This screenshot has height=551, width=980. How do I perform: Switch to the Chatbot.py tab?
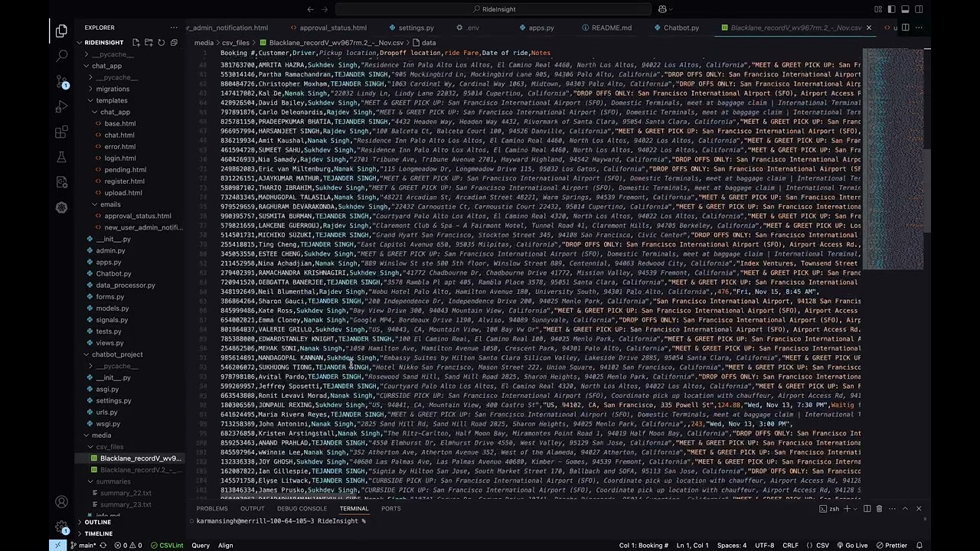tap(681, 28)
